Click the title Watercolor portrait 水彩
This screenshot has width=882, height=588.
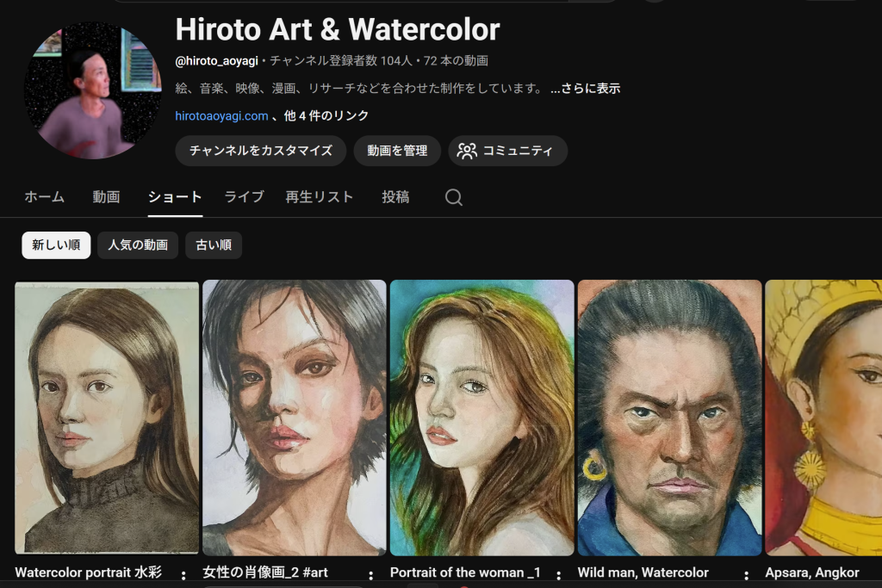[89, 573]
